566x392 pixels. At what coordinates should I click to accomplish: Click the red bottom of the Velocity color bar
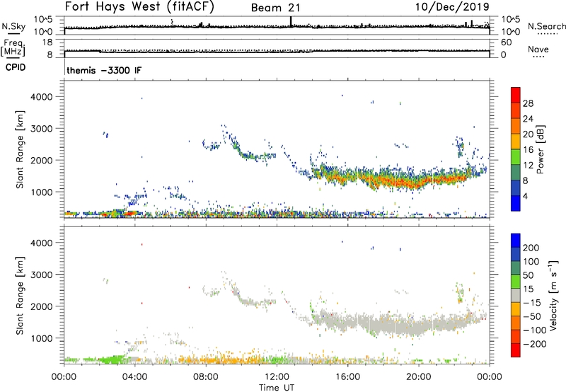click(x=516, y=350)
